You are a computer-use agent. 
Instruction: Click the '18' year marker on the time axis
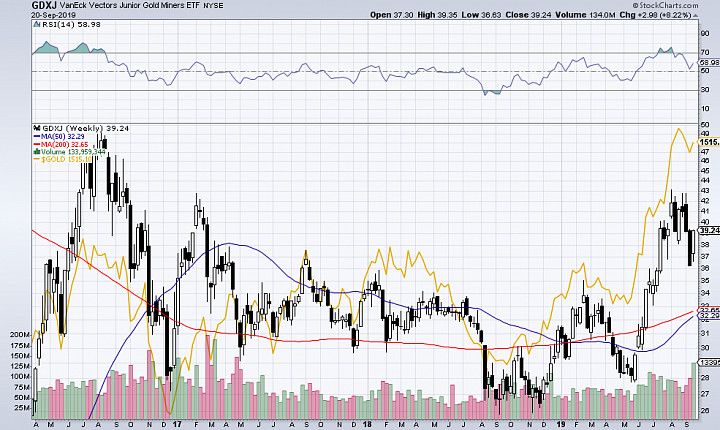coord(367,424)
